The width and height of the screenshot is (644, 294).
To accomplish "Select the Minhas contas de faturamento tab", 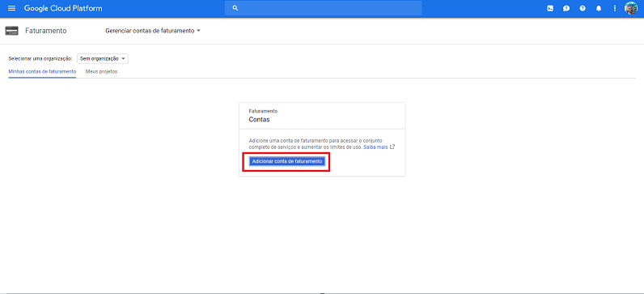I will click(42, 71).
